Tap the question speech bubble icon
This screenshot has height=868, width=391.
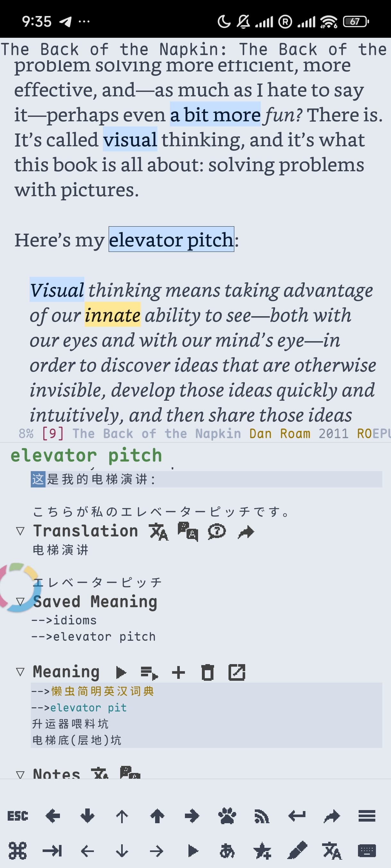pyautogui.click(x=217, y=532)
